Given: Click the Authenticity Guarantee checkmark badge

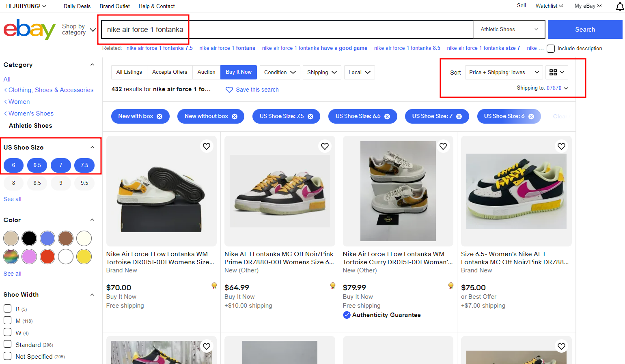Looking at the screenshot, I should (x=347, y=315).
